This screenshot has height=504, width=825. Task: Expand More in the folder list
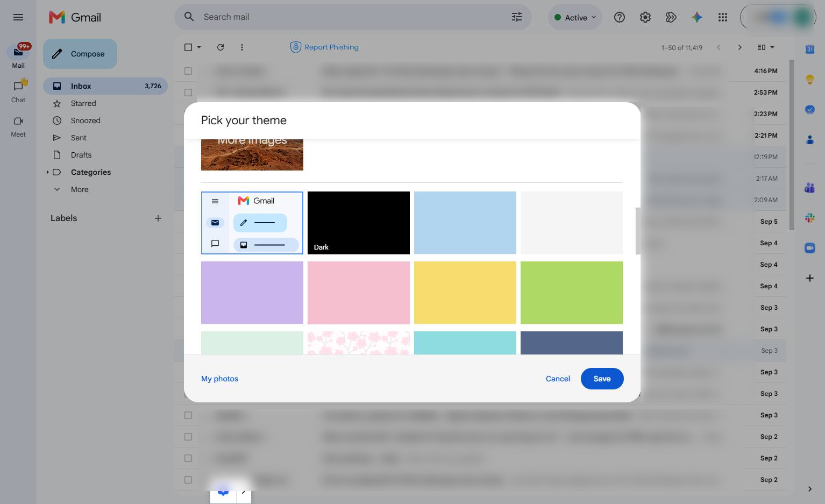point(79,189)
